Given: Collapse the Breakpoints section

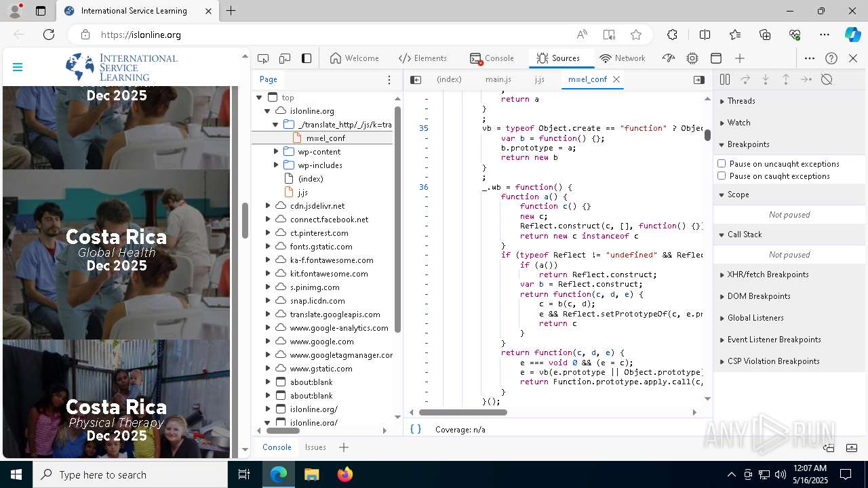Looking at the screenshot, I should (791, 144).
